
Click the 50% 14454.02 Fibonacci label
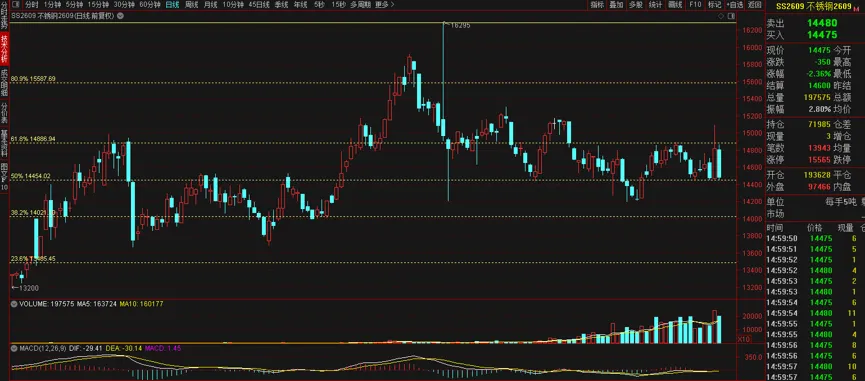pos(31,176)
